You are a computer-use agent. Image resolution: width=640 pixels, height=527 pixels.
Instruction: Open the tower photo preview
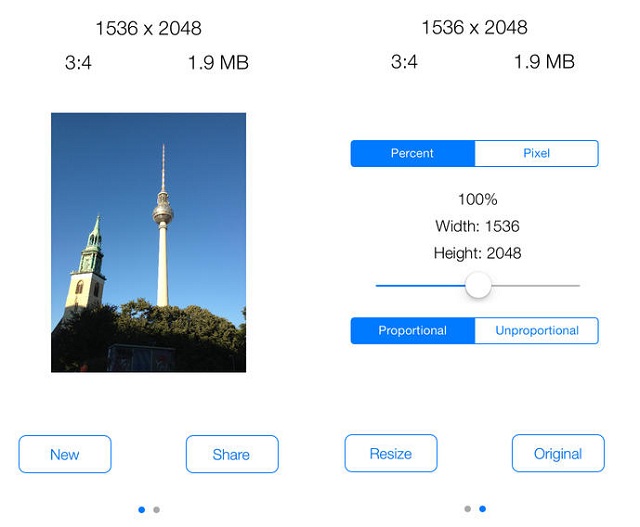click(x=149, y=242)
